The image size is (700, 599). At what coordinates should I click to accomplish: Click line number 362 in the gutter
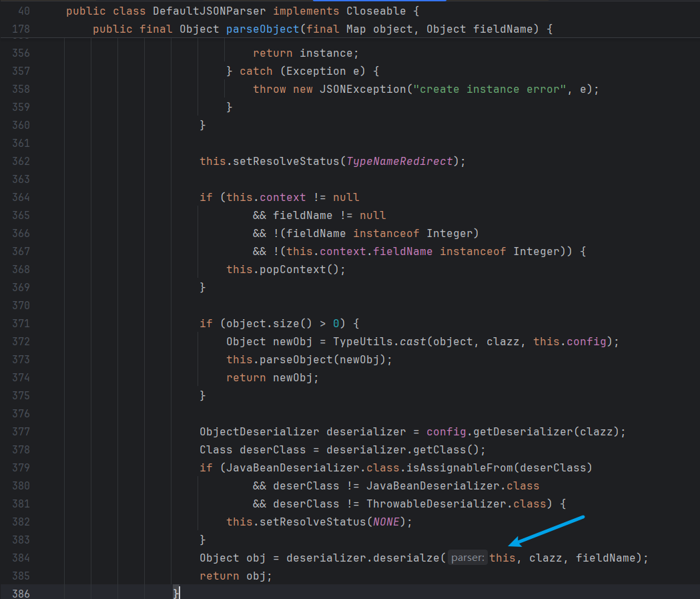(x=21, y=161)
